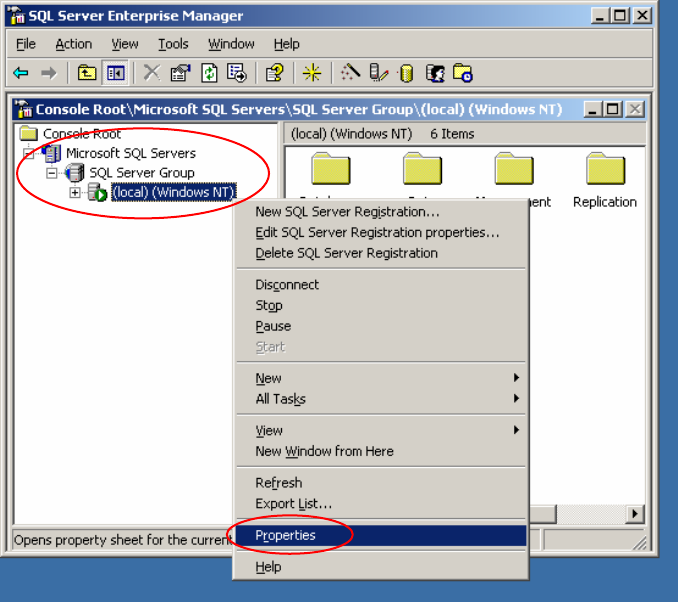The width and height of the screenshot is (678, 602).
Task: Select Disconnect from context menu
Action: tap(381, 285)
